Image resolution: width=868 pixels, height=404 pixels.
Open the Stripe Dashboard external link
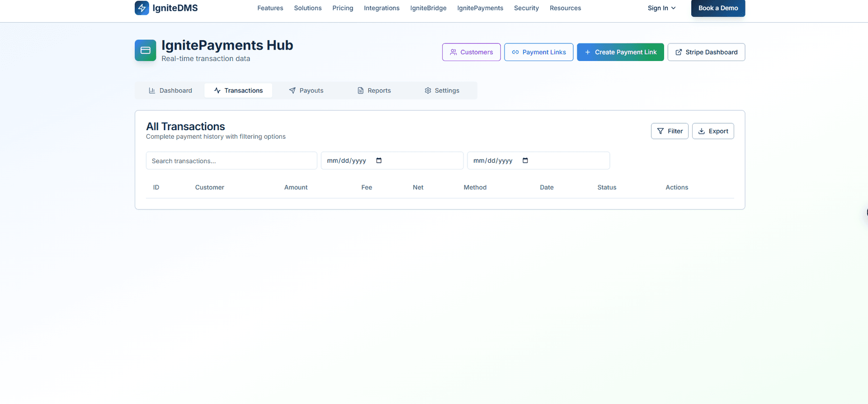[706, 52]
